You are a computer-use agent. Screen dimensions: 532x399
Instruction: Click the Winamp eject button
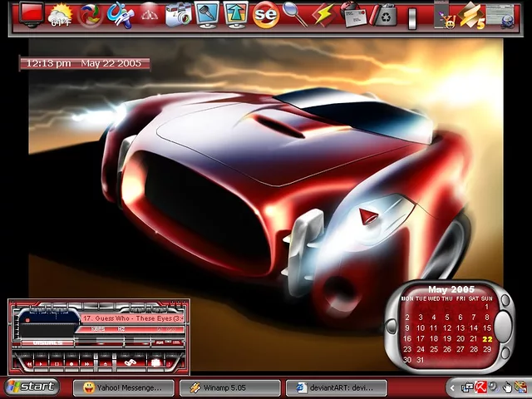click(x=106, y=363)
